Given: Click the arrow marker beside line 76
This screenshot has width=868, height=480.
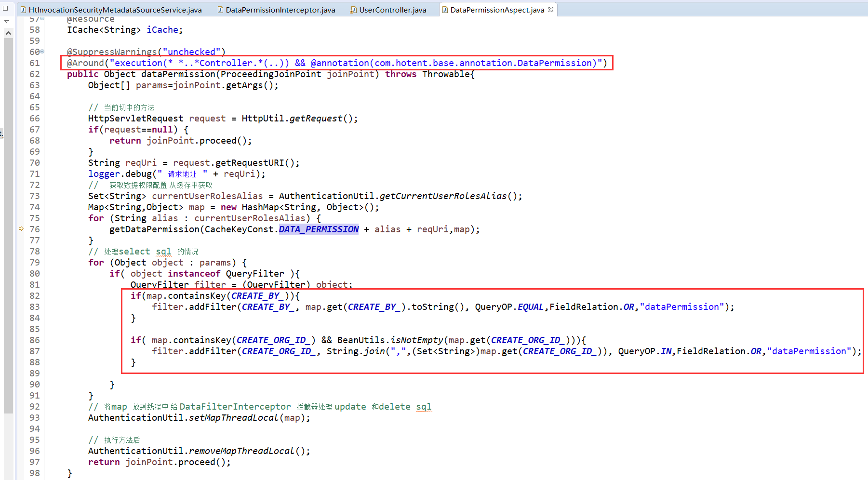Looking at the screenshot, I should click(x=21, y=229).
